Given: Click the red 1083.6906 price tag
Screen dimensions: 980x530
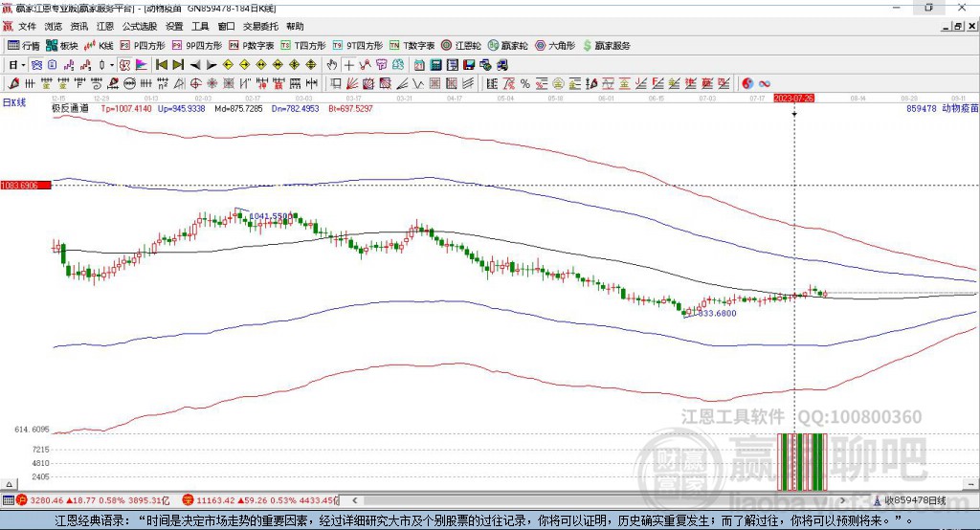Looking at the screenshot, I should (x=26, y=186).
